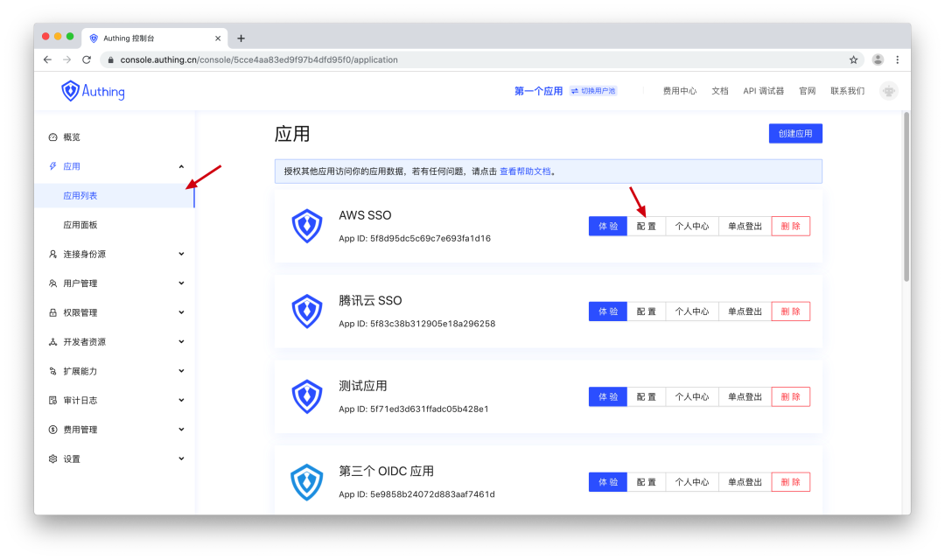
Task: Click 删除 for 腾讯云 SSO
Action: point(791,311)
